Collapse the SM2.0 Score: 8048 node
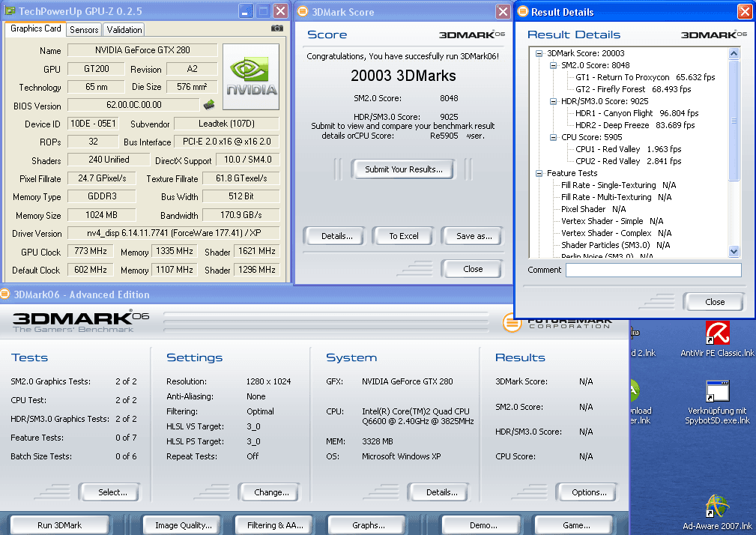 point(554,65)
